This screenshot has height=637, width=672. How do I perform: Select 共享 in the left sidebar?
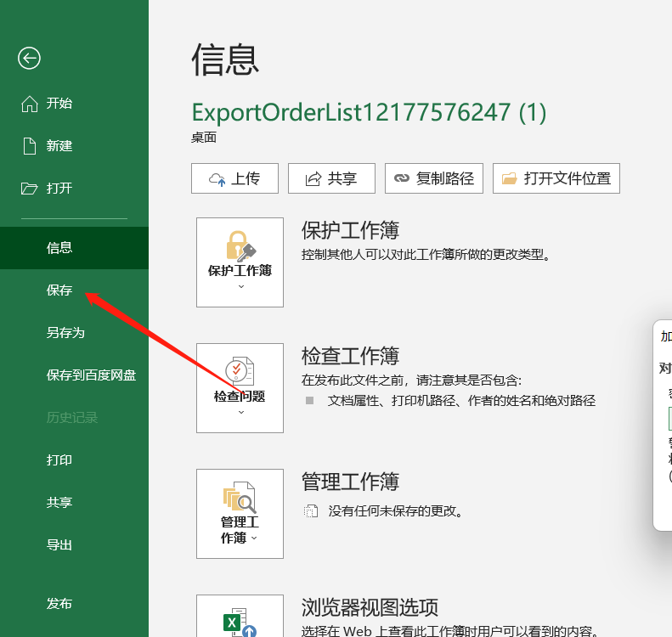pos(59,503)
